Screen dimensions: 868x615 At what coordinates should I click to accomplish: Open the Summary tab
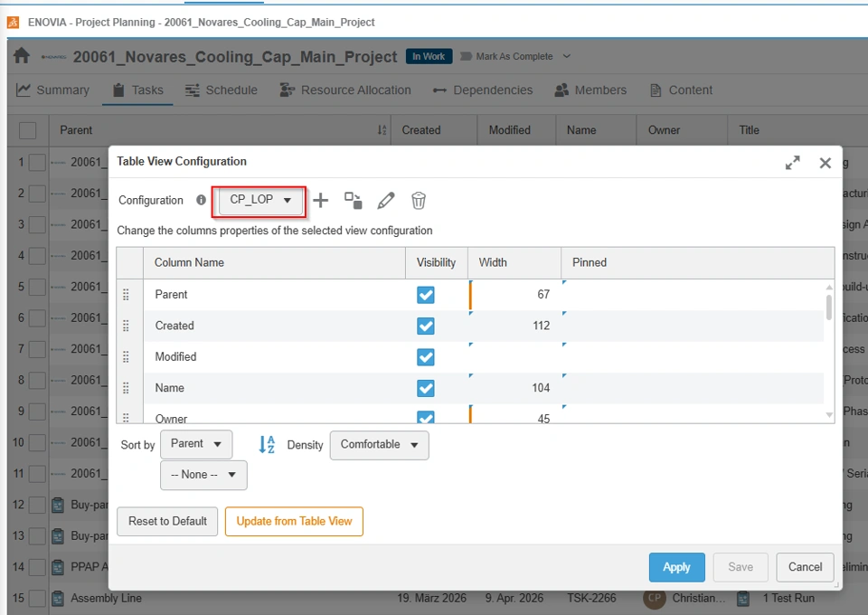click(x=52, y=90)
